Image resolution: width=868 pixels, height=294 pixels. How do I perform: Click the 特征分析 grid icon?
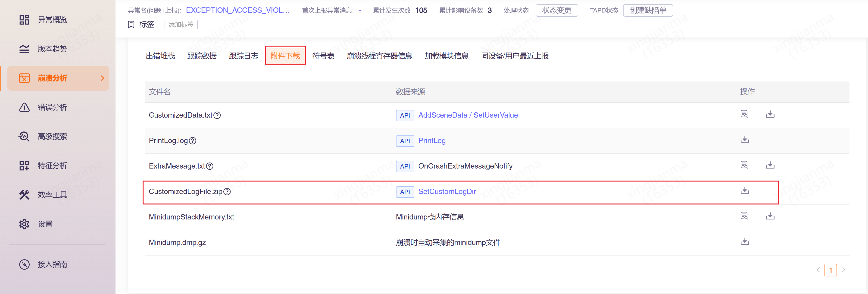24,166
